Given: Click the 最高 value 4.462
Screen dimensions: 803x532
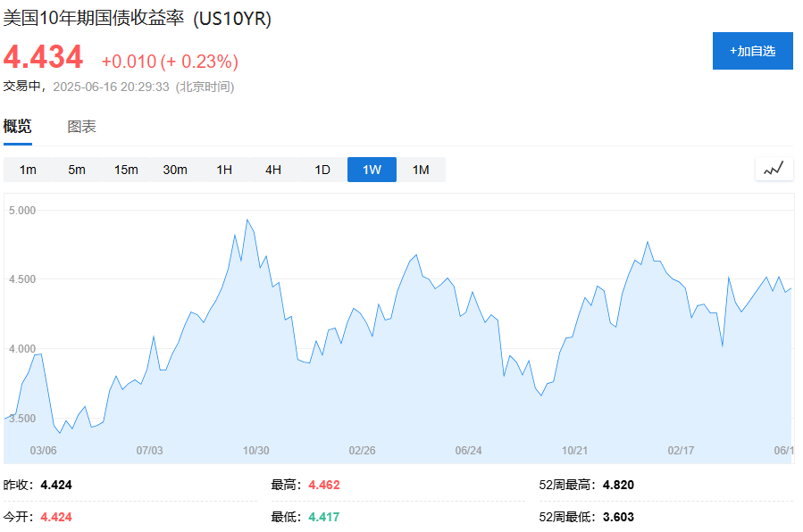Looking at the screenshot, I should click(324, 485).
